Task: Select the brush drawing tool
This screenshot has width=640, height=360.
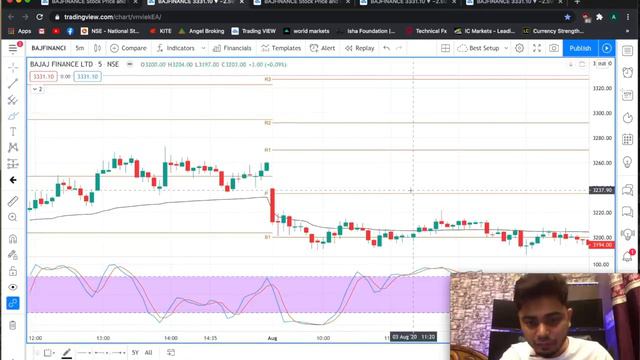Action: (x=13, y=116)
